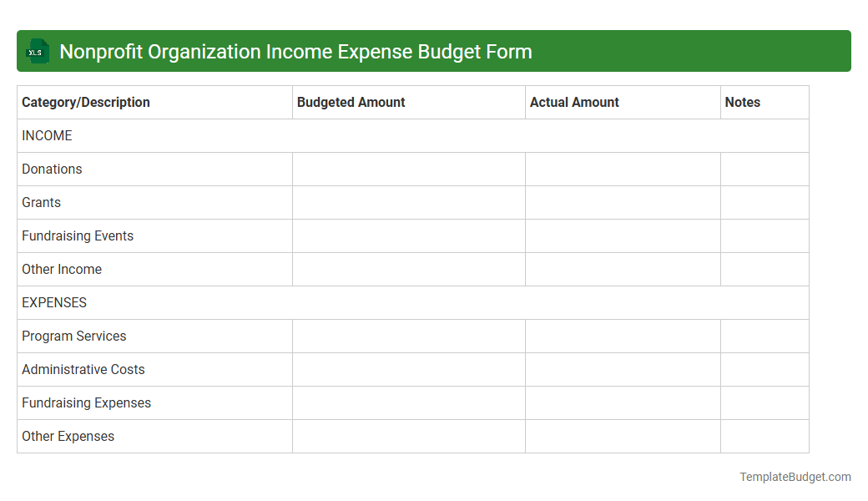Screen dimensions: 868x501
Task: Click the Fundraising Events row
Action: click(78, 235)
